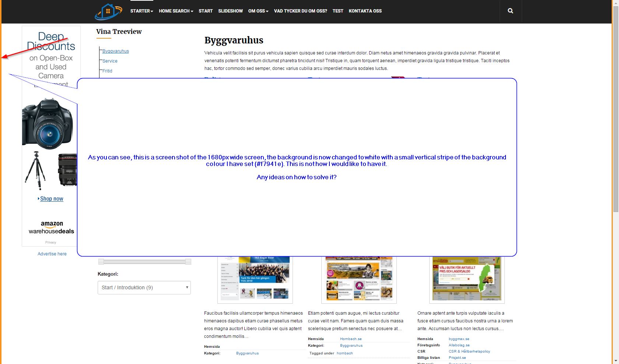
Task: Expand the HOME SEARCH menu
Action: point(176,11)
